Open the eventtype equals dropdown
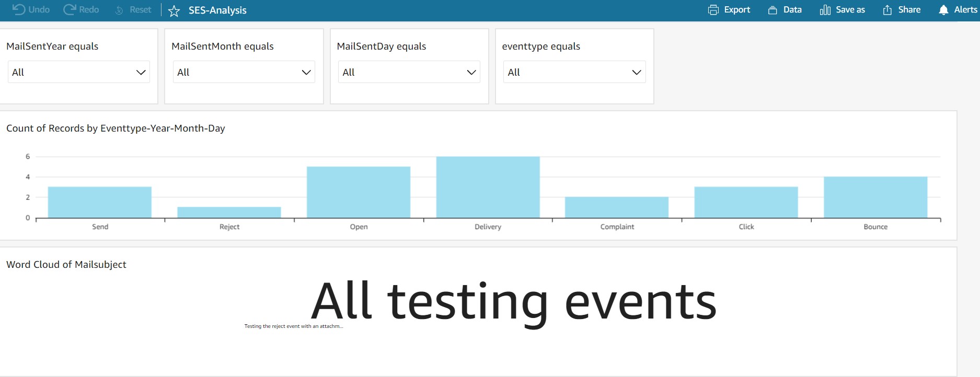Image resolution: width=980 pixels, height=377 pixels. (574, 72)
